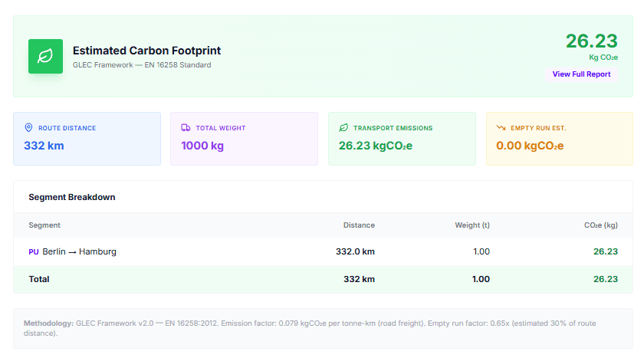Click the 1.00 weight in Berlin row
This screenshot has width=644, height=358.
point(481,251)
